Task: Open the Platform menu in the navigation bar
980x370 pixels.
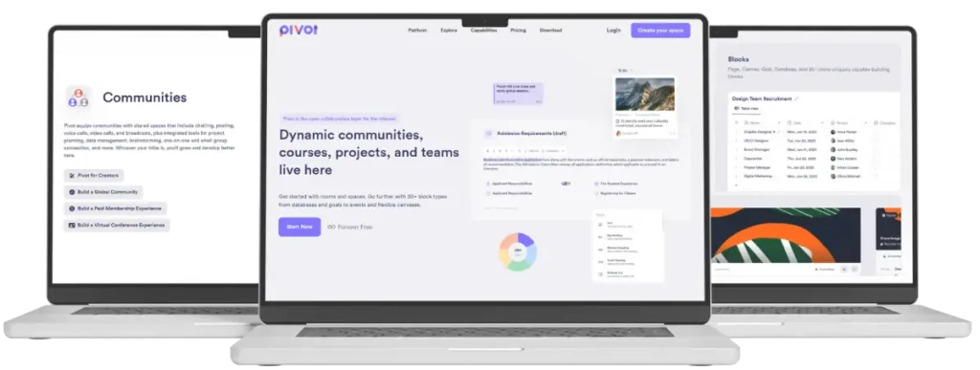Action: pyautogui.click(x=417, y=30)
